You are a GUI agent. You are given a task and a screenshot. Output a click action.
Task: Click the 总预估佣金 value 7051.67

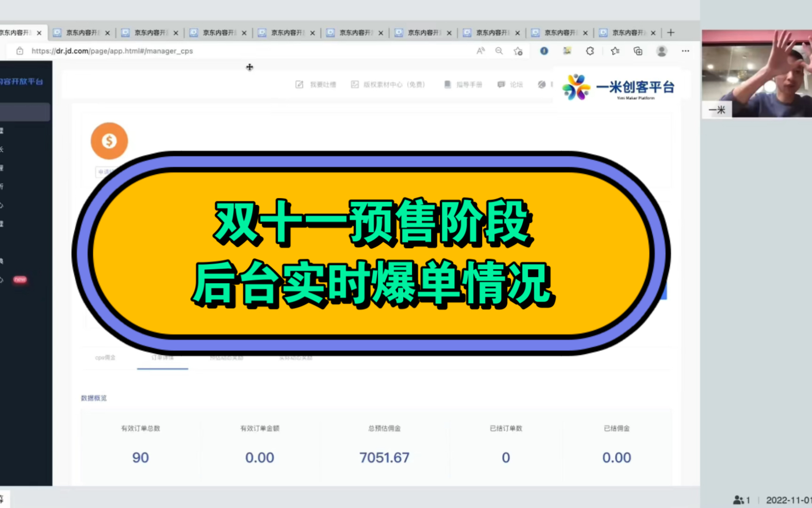[384, 457]
